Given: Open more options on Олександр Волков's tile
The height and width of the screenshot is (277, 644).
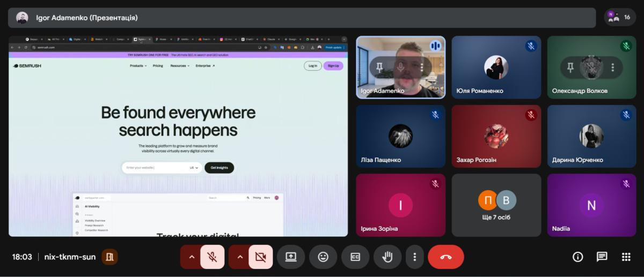Looking at the screenshot, I should pyautogui.click(x=612, y=67).
